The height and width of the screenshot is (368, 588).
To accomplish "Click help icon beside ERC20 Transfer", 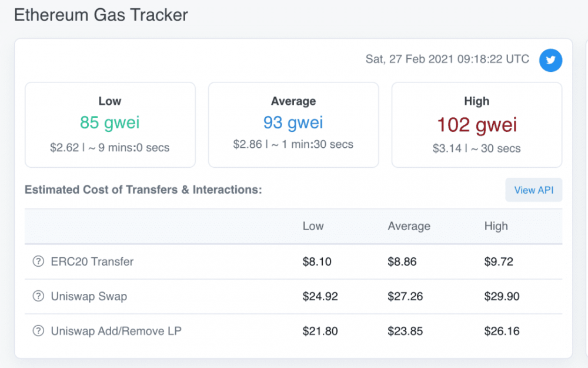I will tap(38, 261).
